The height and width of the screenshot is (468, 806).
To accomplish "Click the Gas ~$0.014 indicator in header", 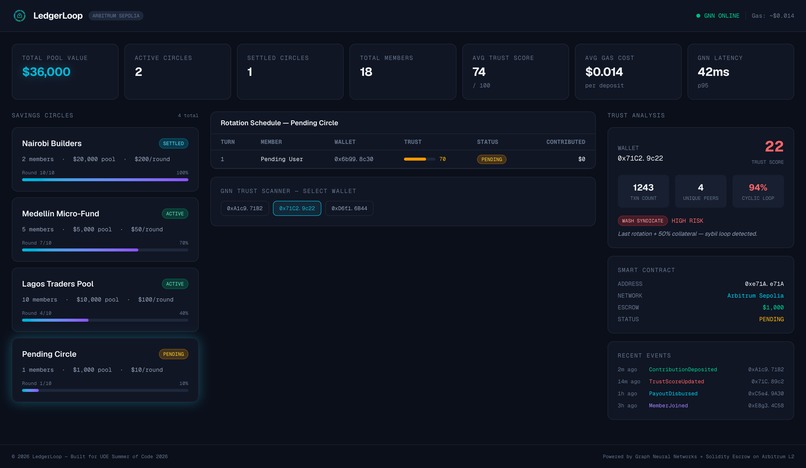I will click(x=773, y=16).
